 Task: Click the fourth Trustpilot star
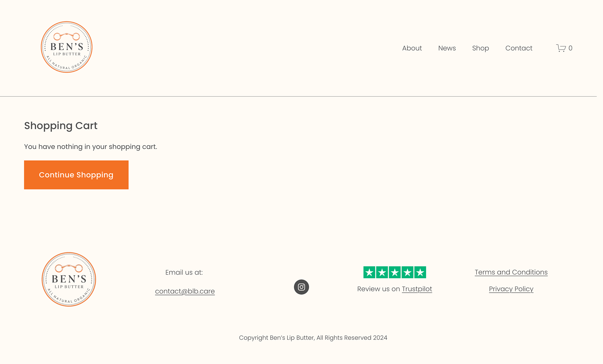click(407, 272)
